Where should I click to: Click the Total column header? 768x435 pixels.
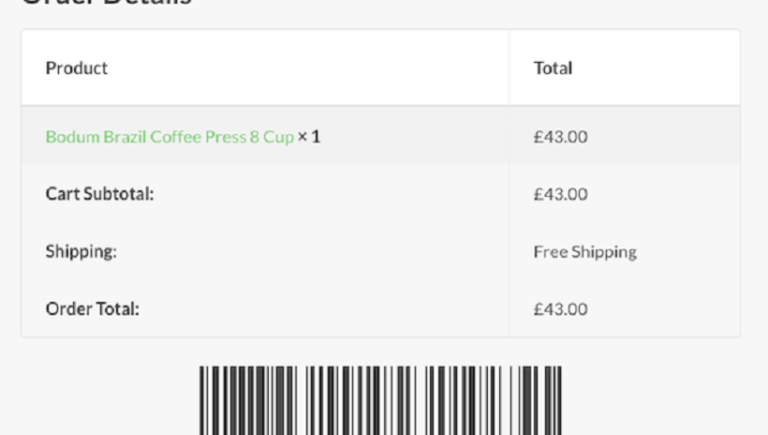pyautogui.click(x=553, y=68)
